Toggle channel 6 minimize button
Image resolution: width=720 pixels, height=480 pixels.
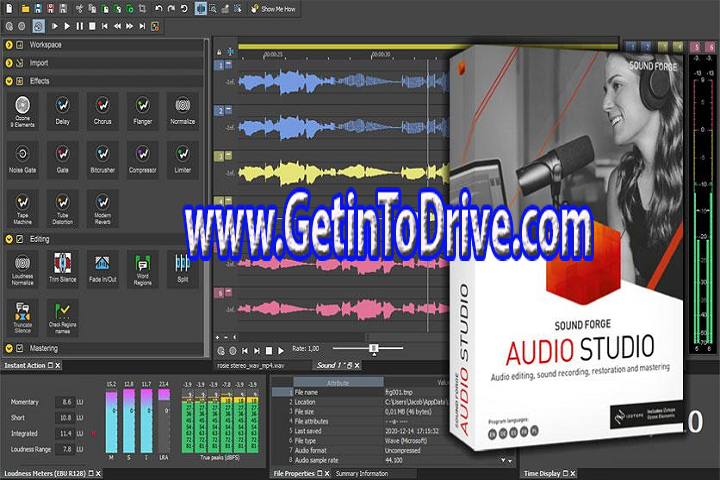[229, 292]
